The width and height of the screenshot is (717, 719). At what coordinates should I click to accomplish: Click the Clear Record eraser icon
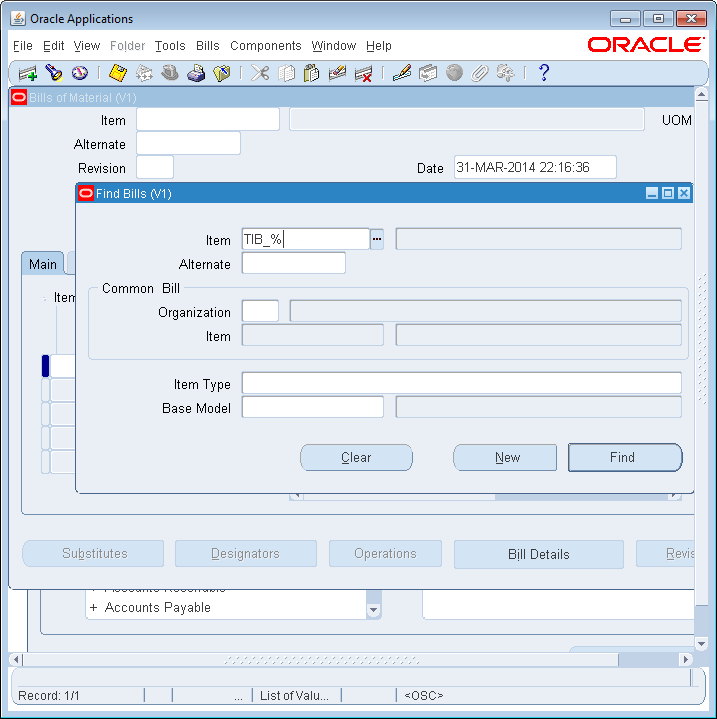tap(337, 73)
